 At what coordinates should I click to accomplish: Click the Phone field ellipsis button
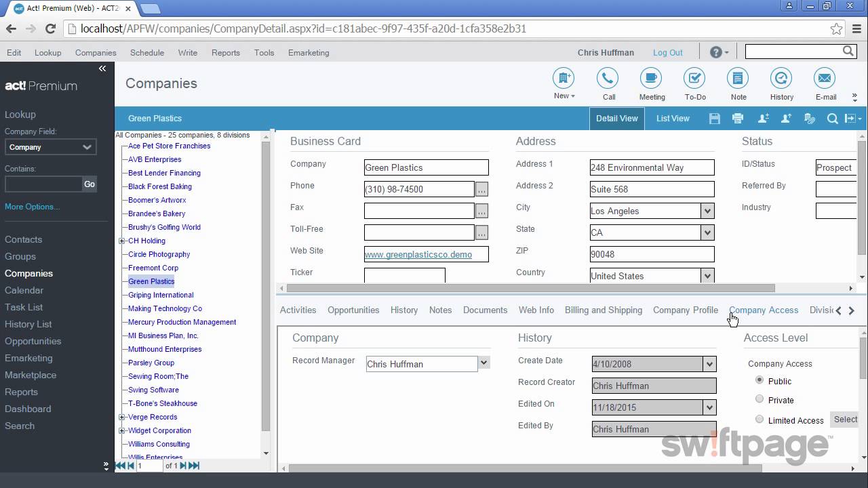click(x=481, y=189)
